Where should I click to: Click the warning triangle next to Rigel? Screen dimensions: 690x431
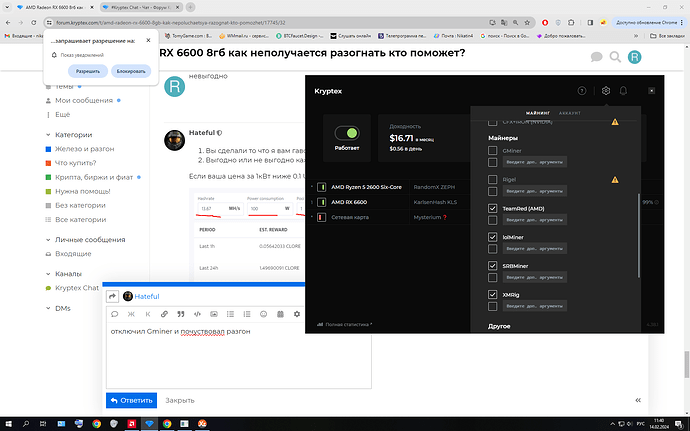[615, 180]
